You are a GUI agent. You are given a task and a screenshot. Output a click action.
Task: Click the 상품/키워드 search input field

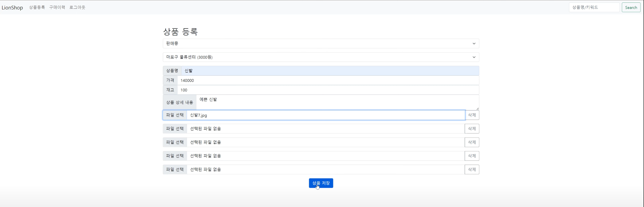coord(594,7)
